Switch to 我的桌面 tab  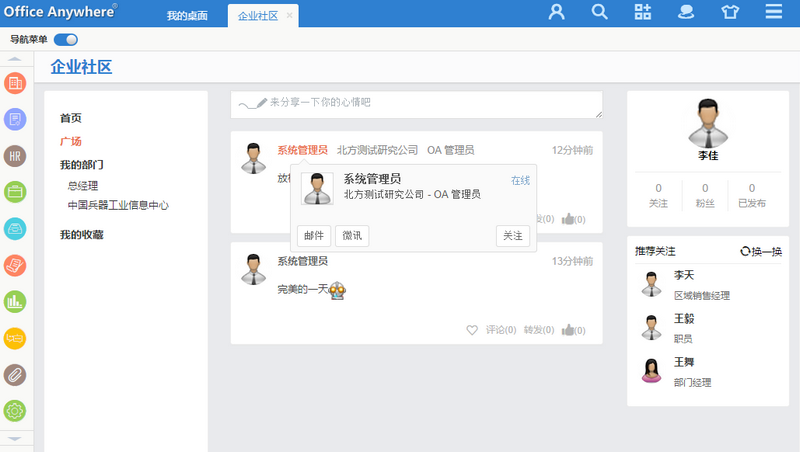point(186,16)
